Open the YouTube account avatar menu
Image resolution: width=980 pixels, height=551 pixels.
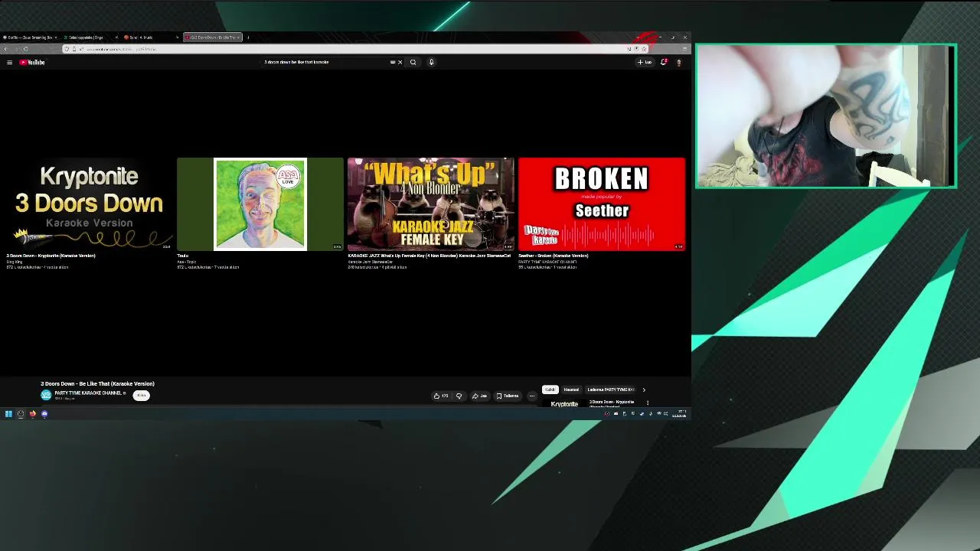click(678, 62)
